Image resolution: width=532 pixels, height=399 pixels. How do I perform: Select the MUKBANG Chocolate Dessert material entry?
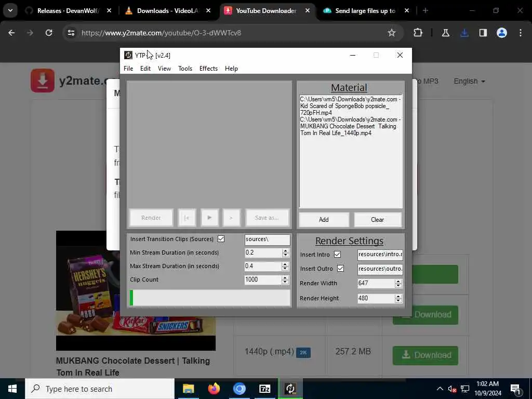tap(350, 126)
